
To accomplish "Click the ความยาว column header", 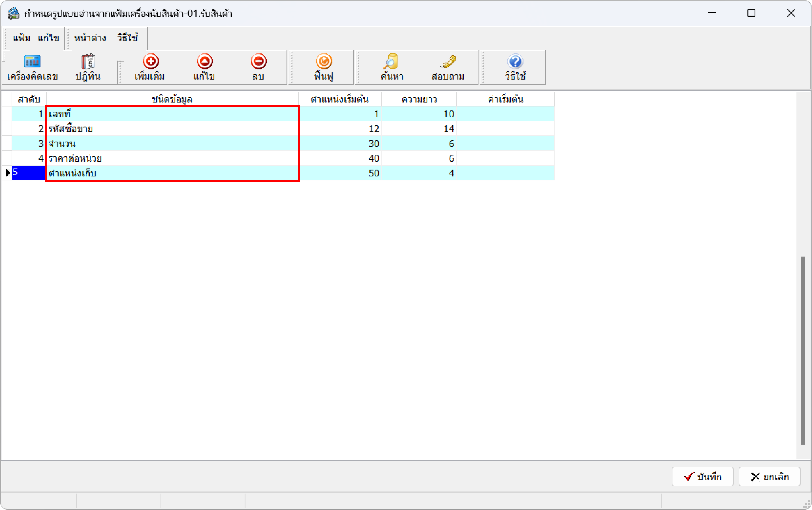I will point(419,99).
